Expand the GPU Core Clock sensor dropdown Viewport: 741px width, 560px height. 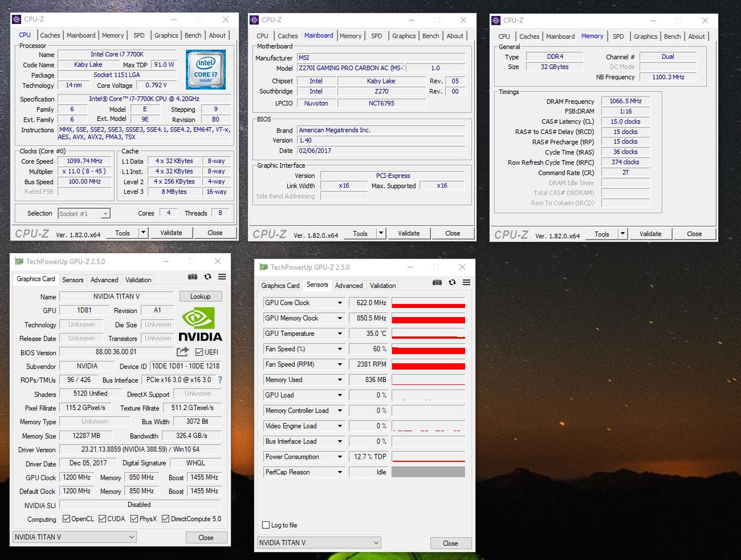(340, 303)
